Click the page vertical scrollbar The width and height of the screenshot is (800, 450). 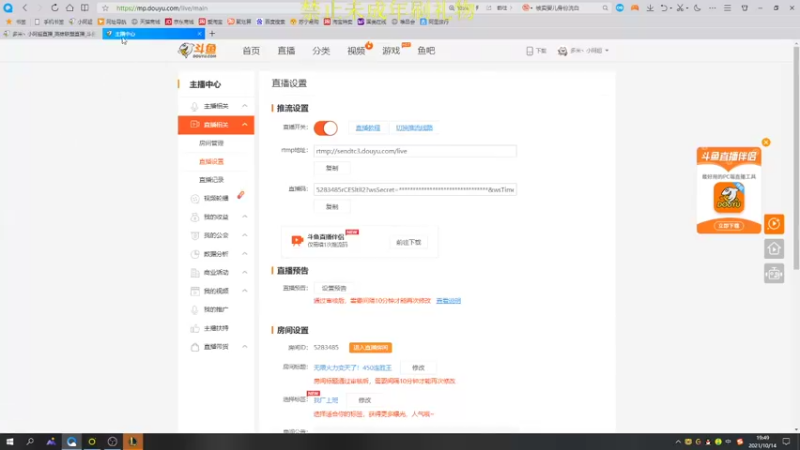(x=796, y=158)
